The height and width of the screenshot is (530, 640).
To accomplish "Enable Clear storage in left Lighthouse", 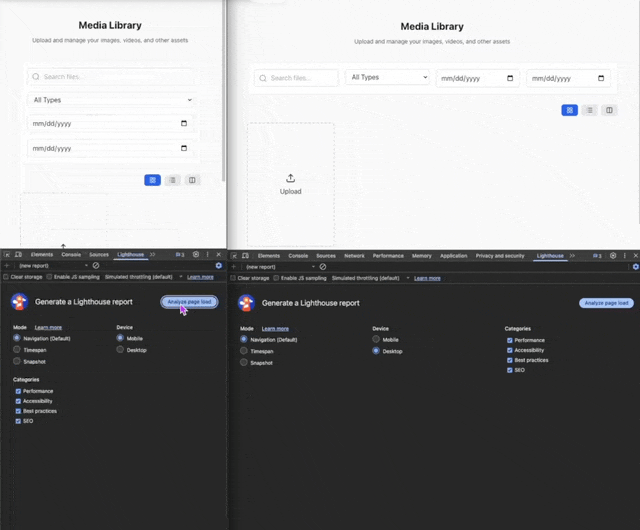I will coord(6,277).
